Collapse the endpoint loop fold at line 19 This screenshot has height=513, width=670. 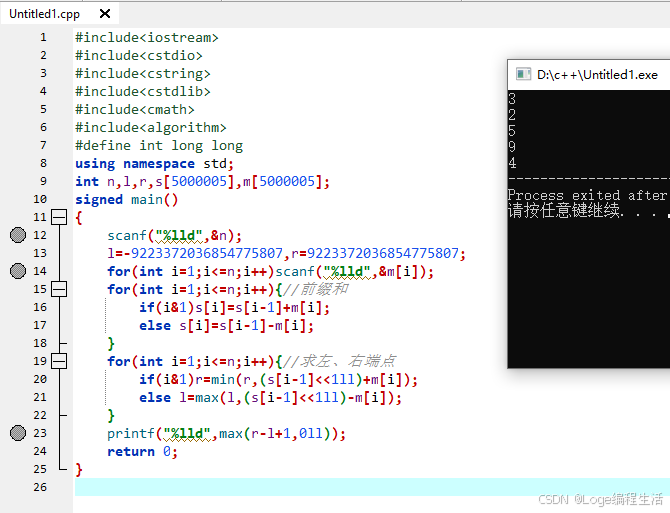[x=59, y=361]
